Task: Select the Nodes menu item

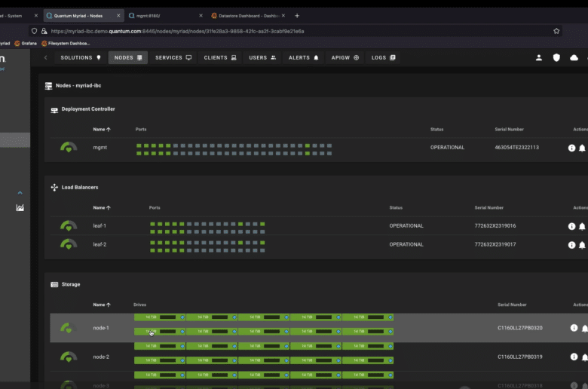Action: pyautogui.click(x=128, y=57)
